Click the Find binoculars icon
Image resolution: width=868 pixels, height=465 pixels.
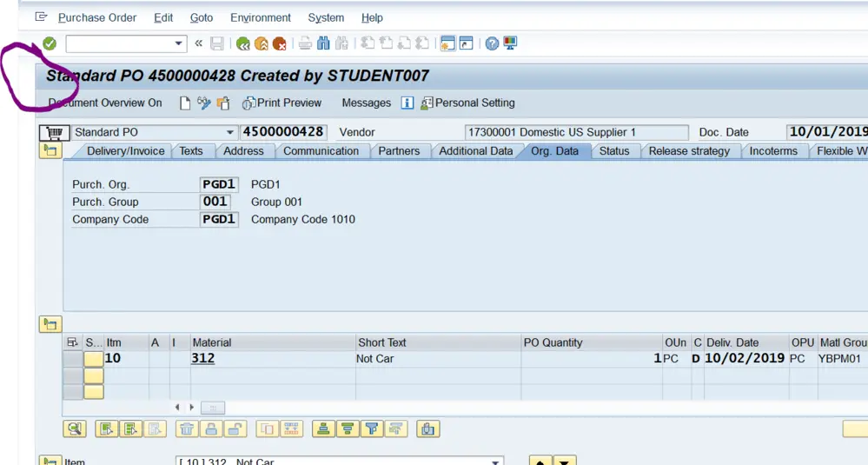323,43
